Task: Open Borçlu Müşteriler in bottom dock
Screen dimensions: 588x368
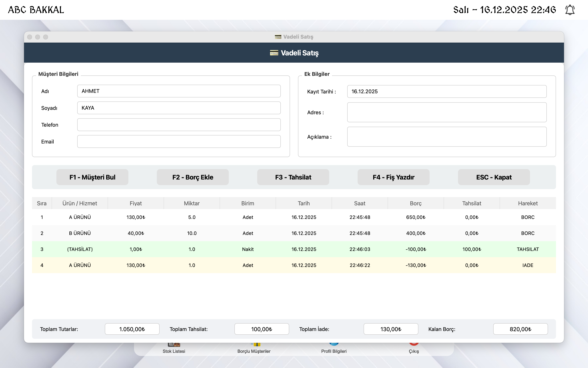Action: 254,351
